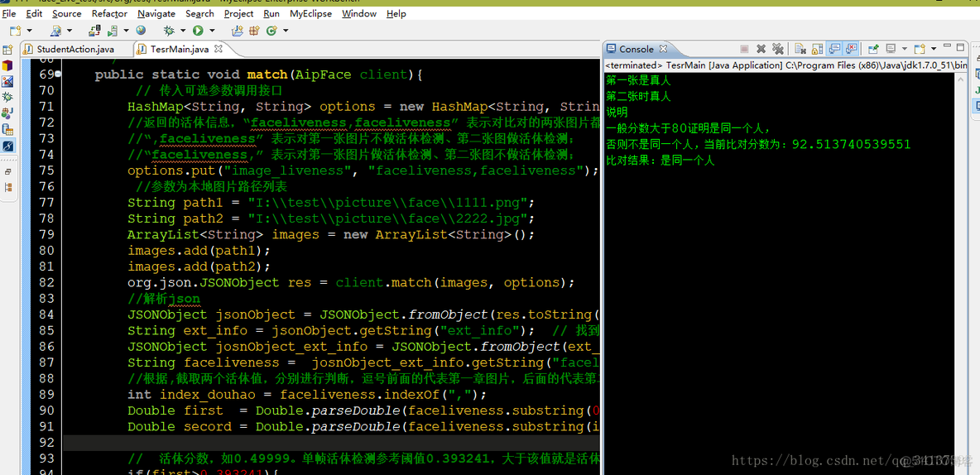This screenshot has width=980, height=475.
Task: Click the green Run button
Action: point(198,30)
